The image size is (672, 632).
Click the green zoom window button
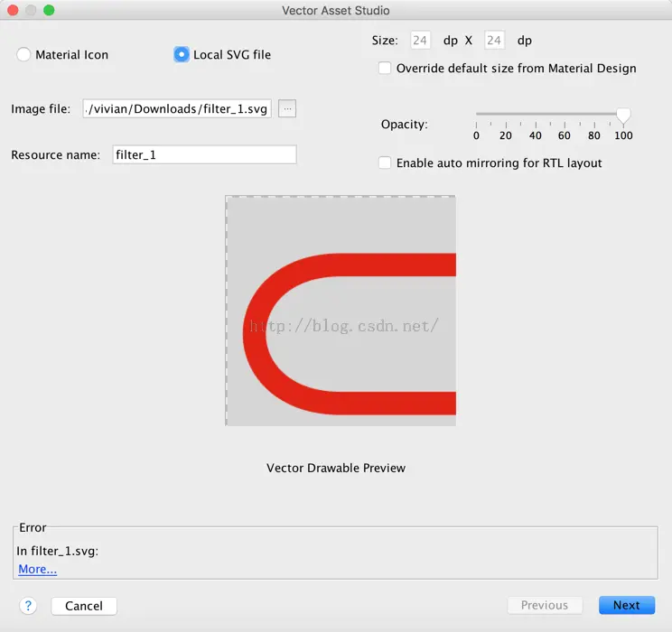(49, 10)
